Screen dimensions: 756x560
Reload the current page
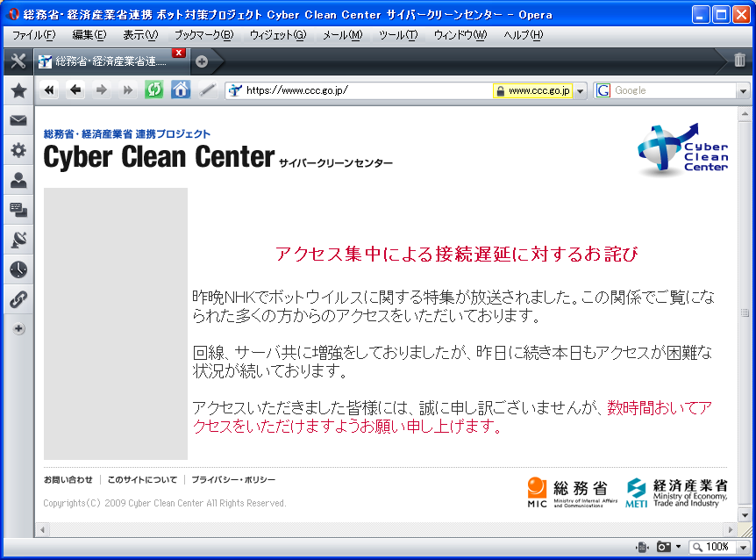pos(153,90)
